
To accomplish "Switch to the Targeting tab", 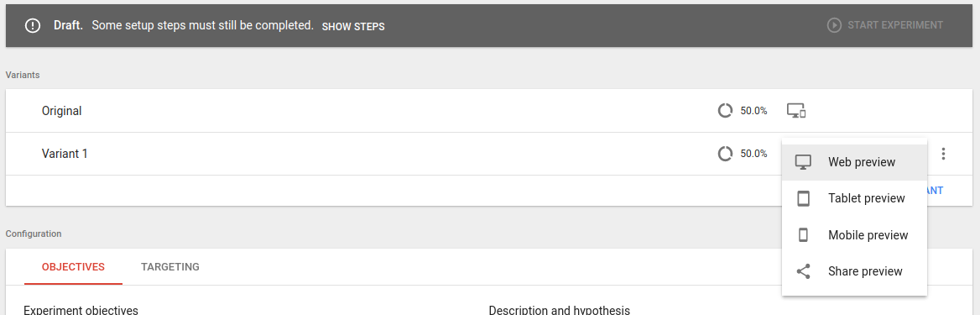I will pyautogui.click(x=170, y=267).
